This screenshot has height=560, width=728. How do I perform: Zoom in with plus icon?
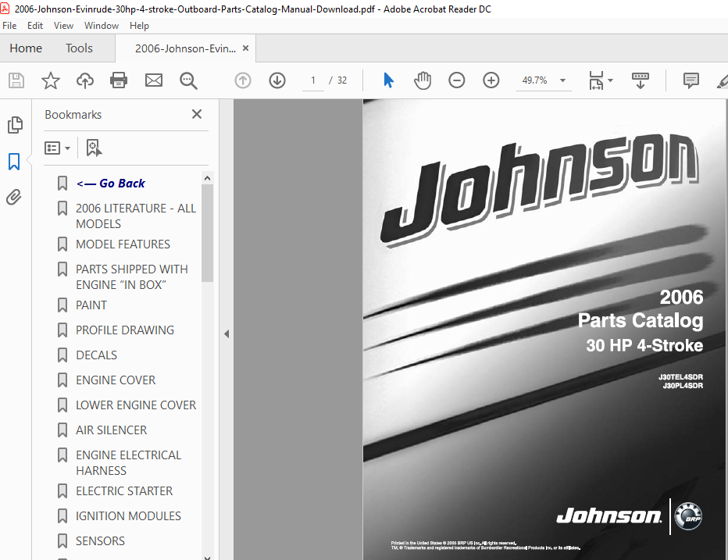(491, 80)
